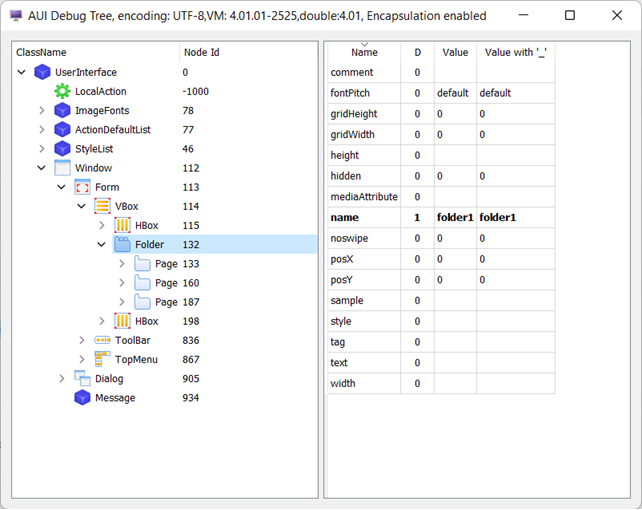Image resolution: width=642 pixels, height=510 pixels.
Task: Select the VBox layout icon
Action: click(102, 206)
